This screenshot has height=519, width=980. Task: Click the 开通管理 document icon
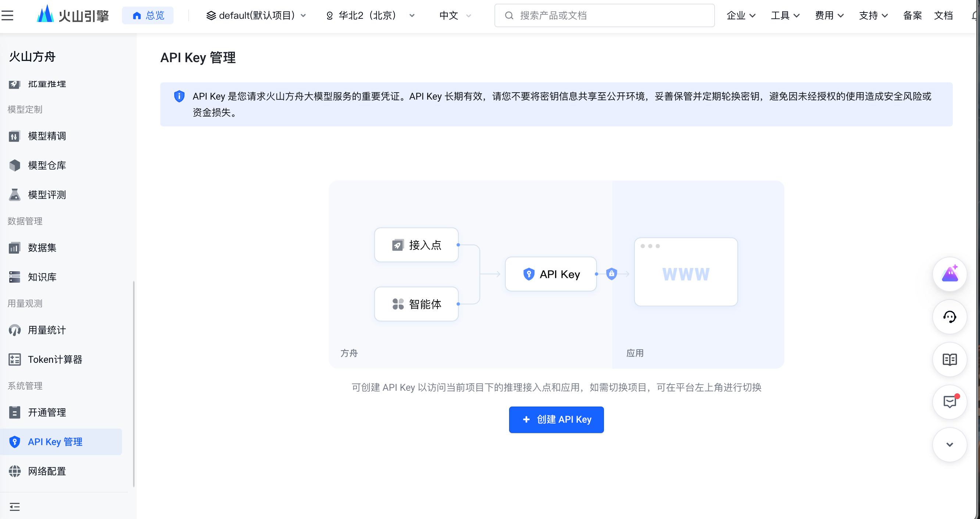14,412
